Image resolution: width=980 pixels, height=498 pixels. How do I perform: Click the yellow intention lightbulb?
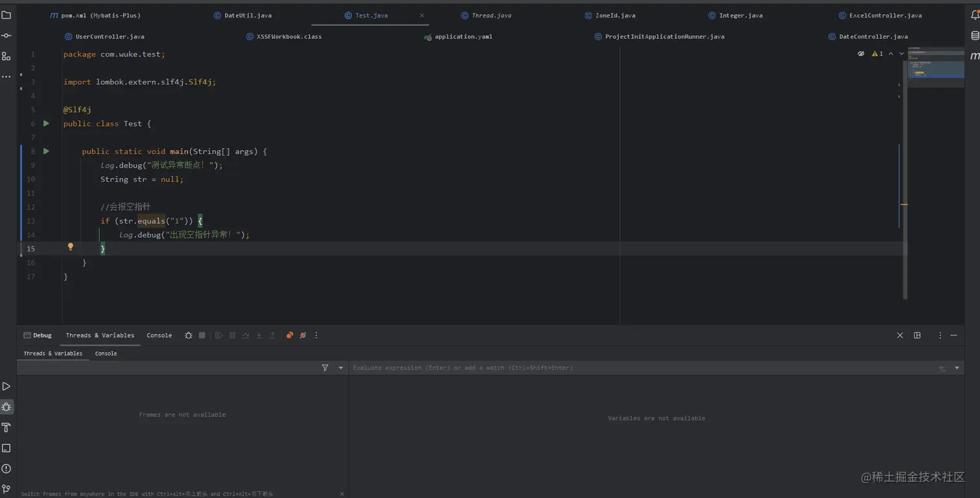[x=71, y=247]
